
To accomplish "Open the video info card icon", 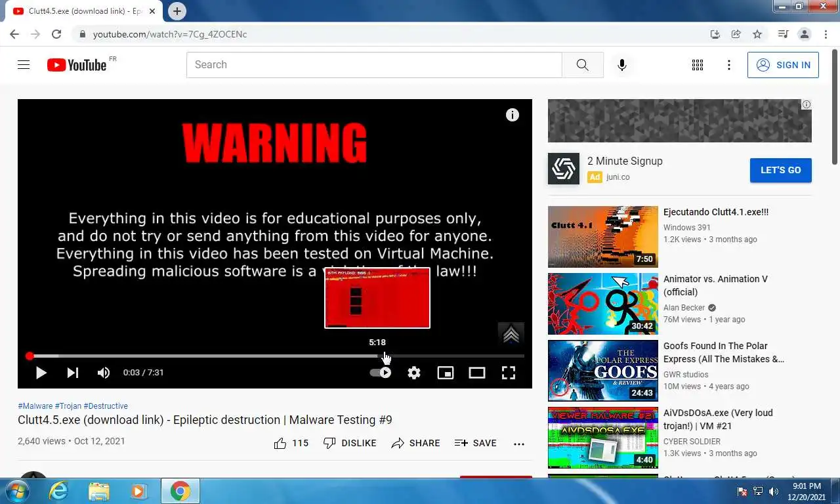I will coord(513,115).
